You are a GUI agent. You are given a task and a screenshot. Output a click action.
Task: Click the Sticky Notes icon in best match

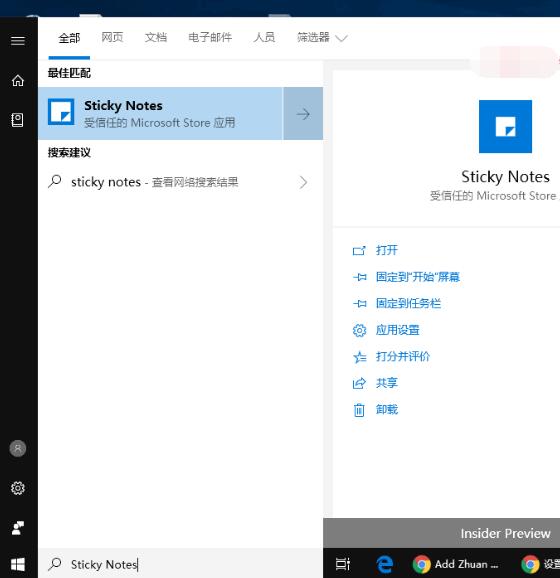[x=61, y=112]
